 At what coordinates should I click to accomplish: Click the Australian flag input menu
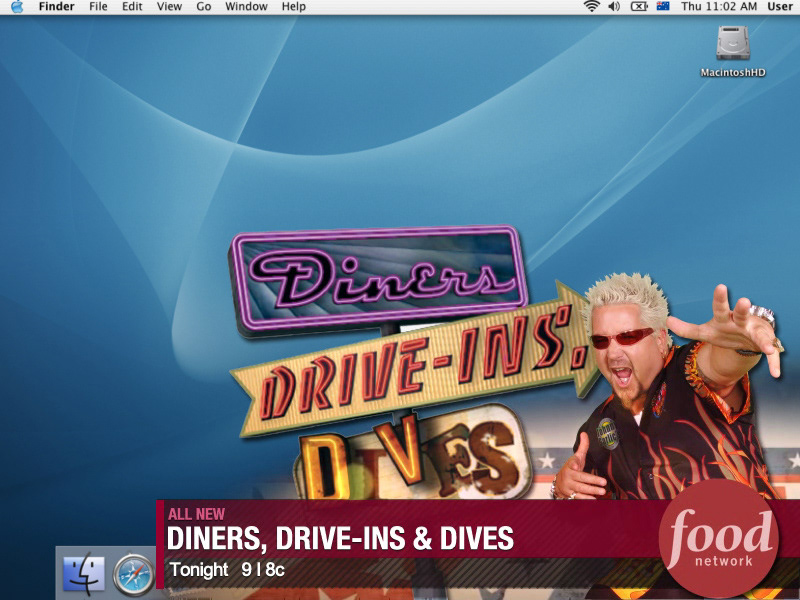663,7
